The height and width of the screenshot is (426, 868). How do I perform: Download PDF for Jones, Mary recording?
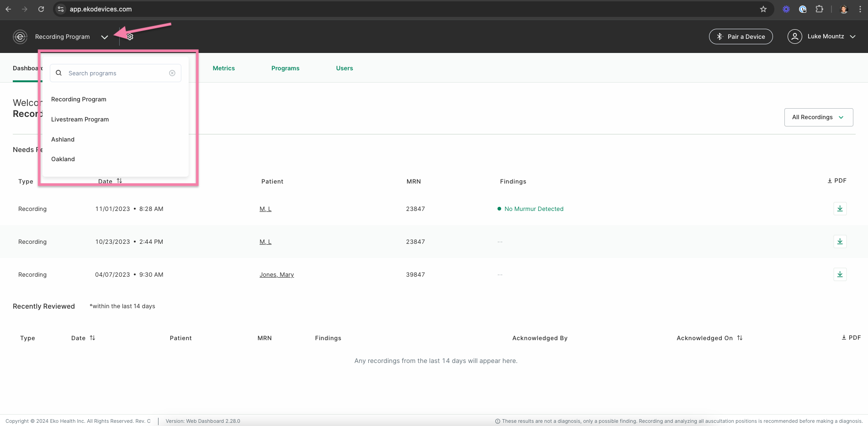coord(840,274)
